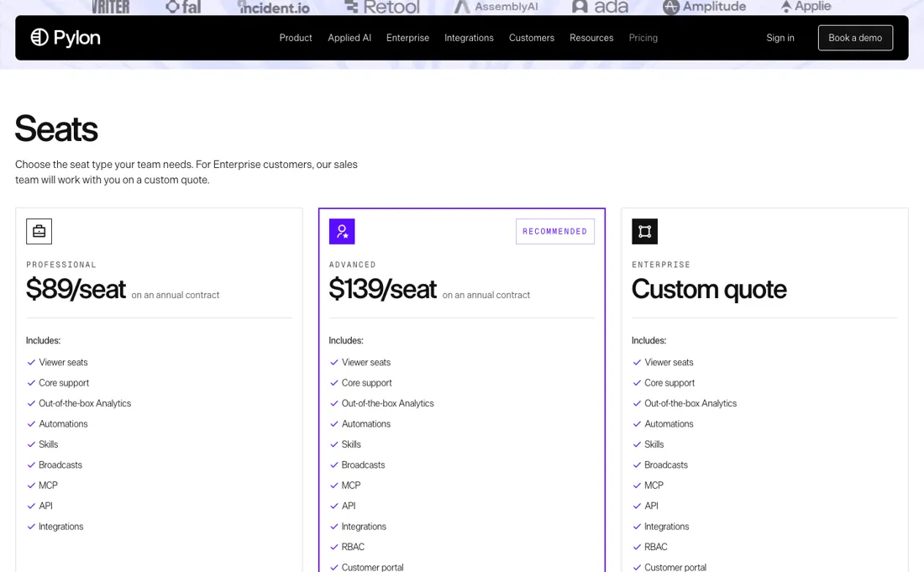Click the Advanced plan user-star icon

[x=342, y=232]
